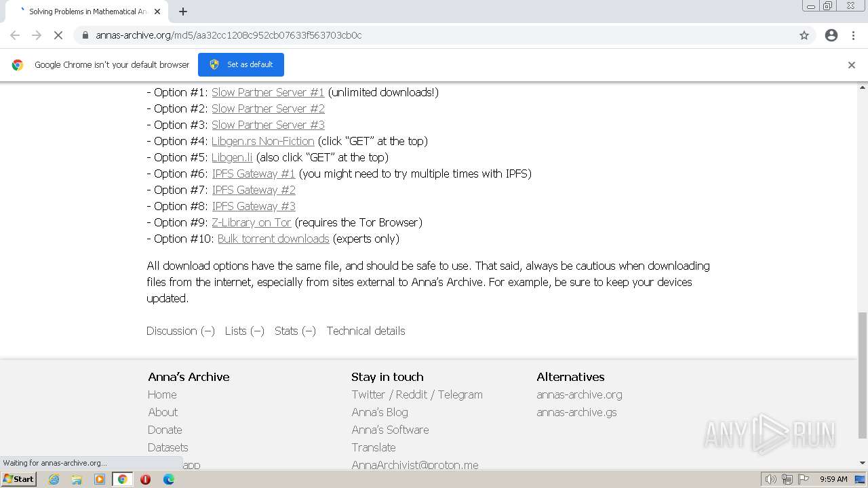Open Opera taskbar icon
868x488 pixels.
[x=145, y=479]
